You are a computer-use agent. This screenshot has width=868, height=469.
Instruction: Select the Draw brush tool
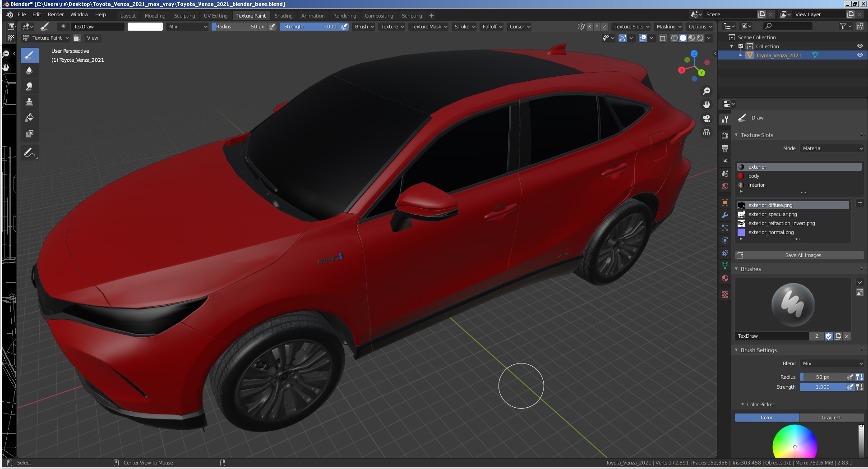click(x=29, y=55)
